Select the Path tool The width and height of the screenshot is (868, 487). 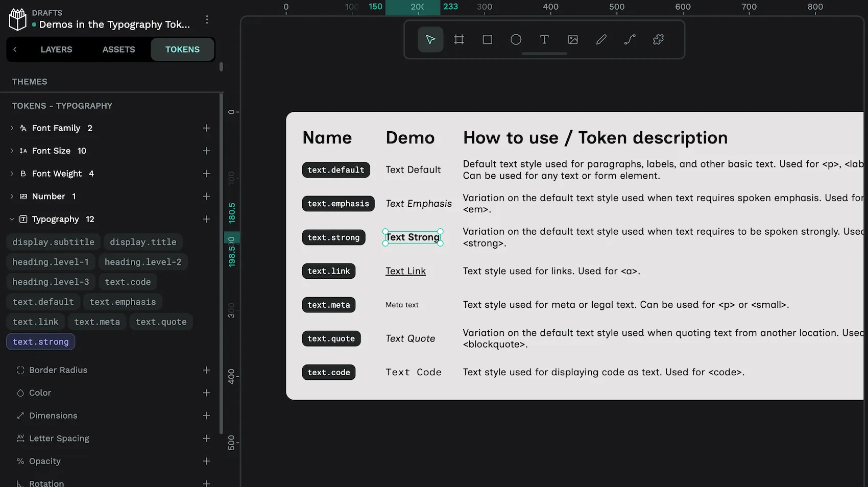(x=601, y=39)
